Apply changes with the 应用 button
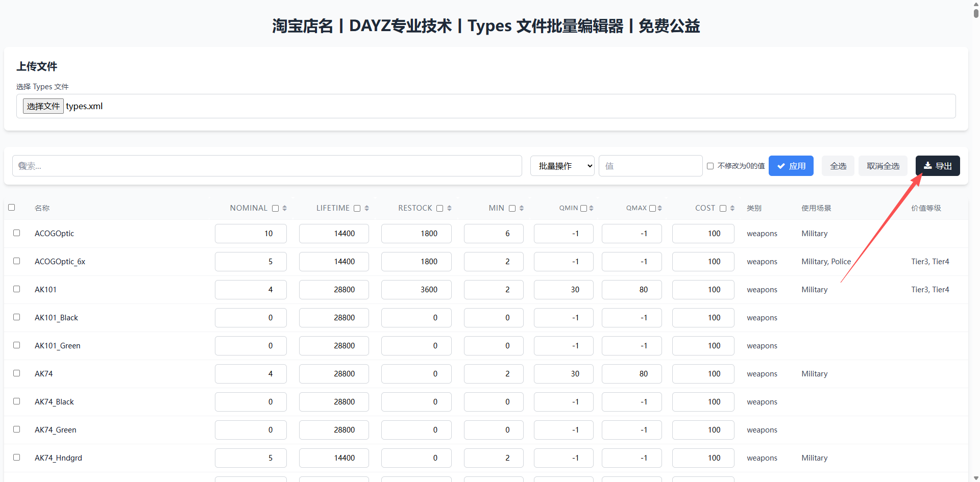The width and height of the screenshot is (980, 482). (x=791, y=166)
